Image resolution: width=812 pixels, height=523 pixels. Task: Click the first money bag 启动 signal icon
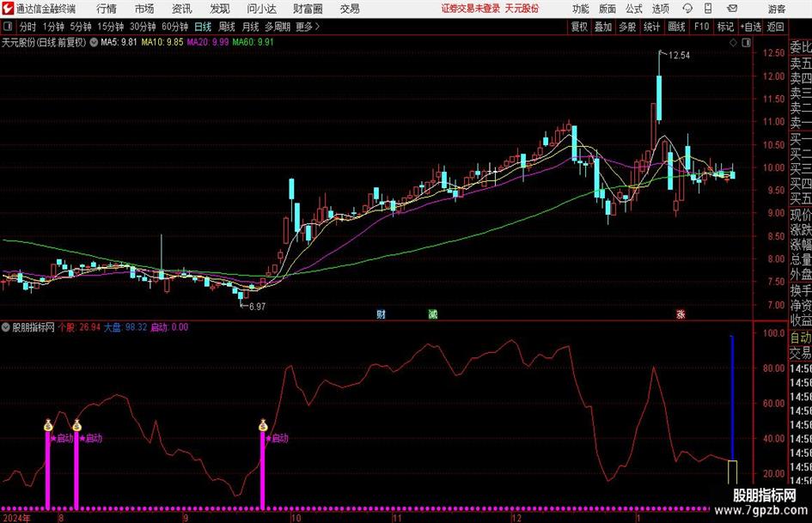point(48,425)
